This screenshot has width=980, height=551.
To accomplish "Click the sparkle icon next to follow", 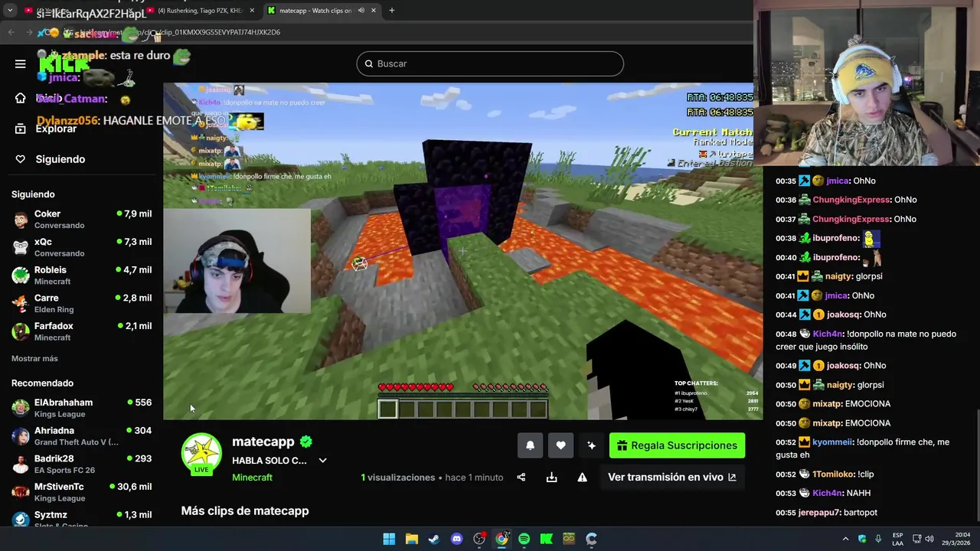I will click(591, 445).
